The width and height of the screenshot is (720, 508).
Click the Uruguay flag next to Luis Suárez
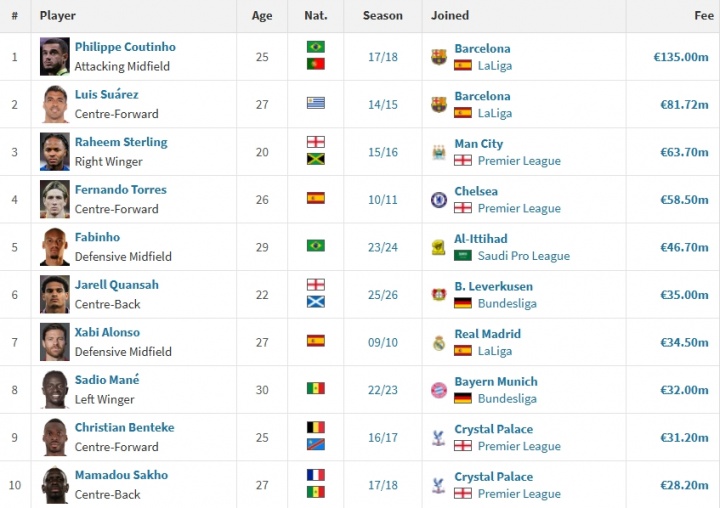click(x=316, y=104)
